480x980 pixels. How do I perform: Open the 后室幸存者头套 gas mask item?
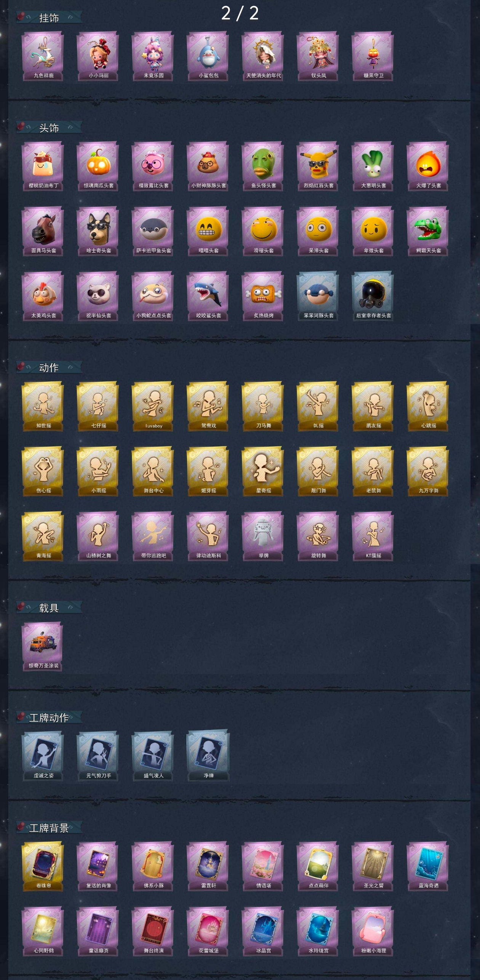(373, 296)
